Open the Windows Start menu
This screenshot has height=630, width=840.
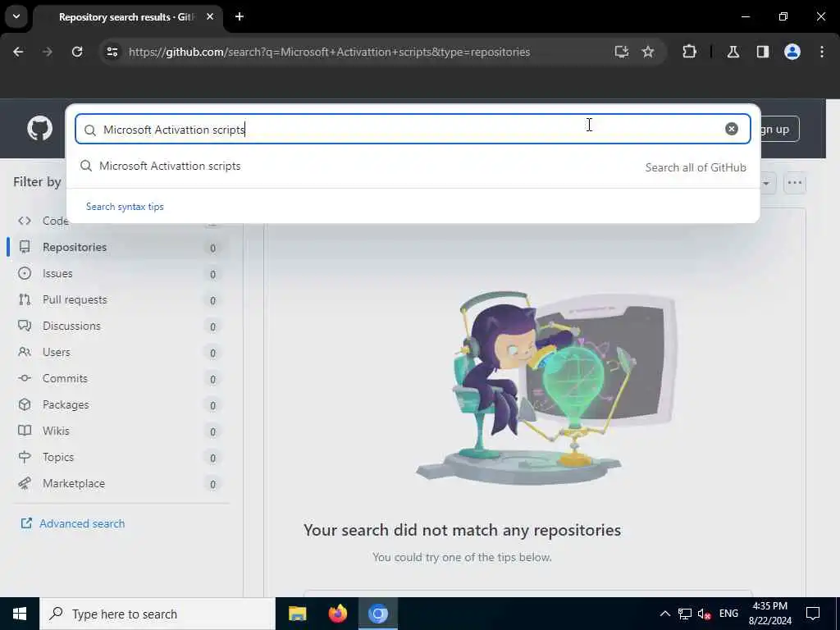(x=20, y=614)
